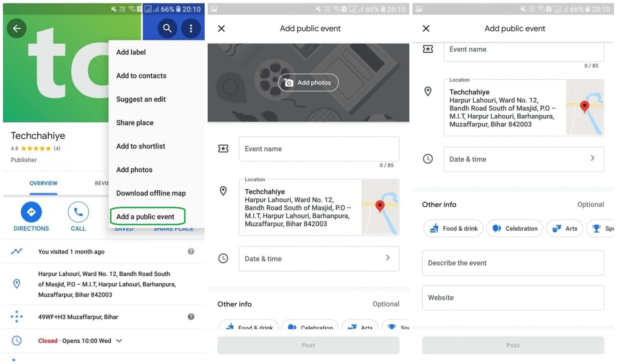This screenshot has width=617, height=364.
Task: Tap the Call phone icon
Action: [78, 212]
